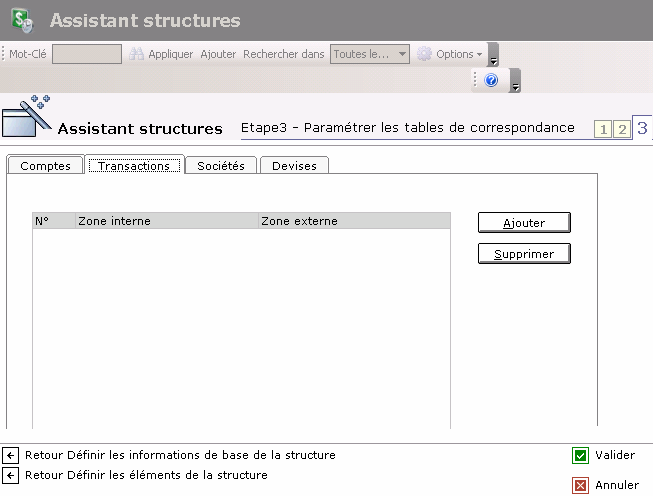Click the blue help question mark icon
653x496 pixels.
pos(491,80)
